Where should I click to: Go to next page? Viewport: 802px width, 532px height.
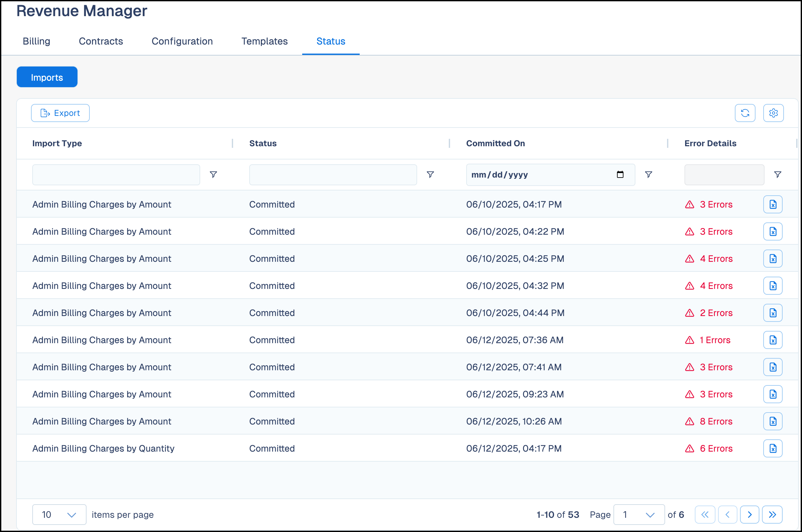(750, 515)
